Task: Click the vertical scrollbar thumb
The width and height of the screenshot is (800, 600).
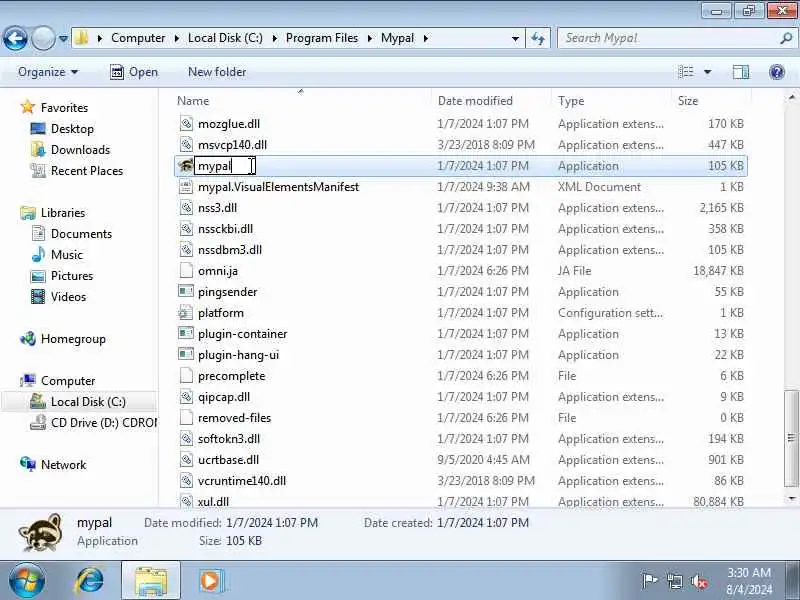Action: coord(791,438)
